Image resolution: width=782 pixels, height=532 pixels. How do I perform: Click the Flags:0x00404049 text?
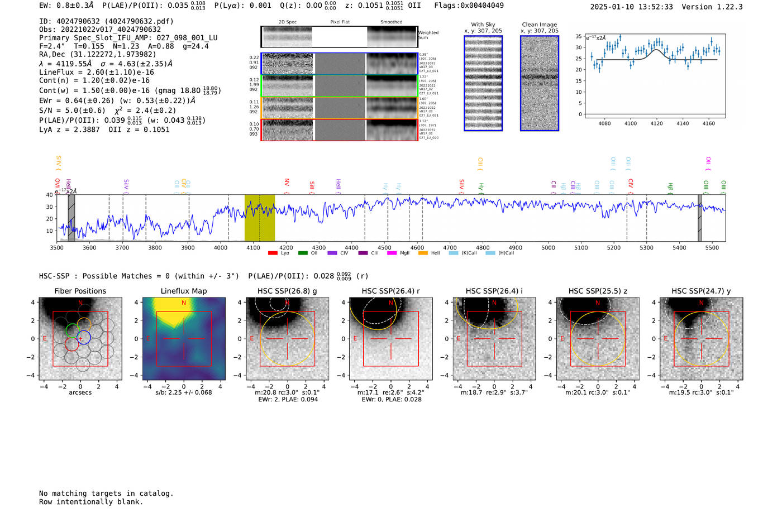(469, 6)
